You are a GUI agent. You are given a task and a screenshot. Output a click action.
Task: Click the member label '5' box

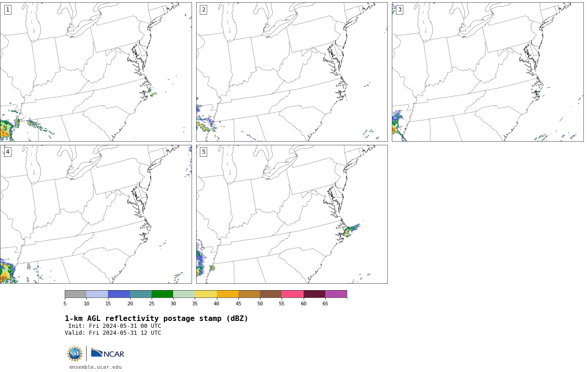[204, 152]
